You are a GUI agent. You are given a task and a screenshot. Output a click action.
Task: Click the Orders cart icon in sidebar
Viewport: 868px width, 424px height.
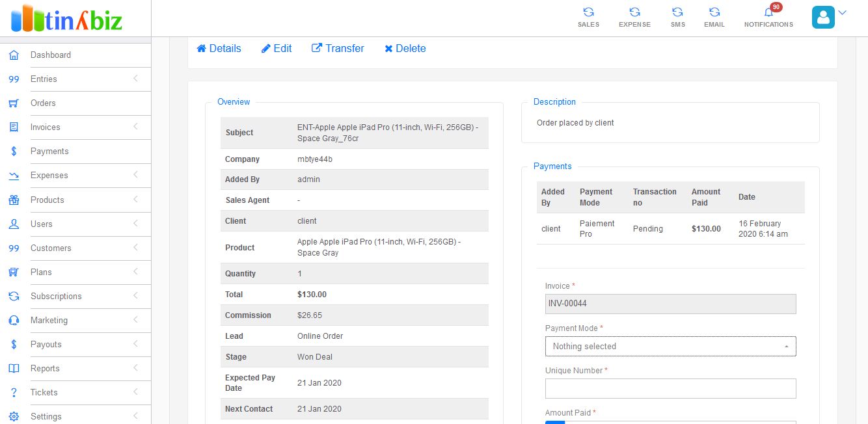14,103
